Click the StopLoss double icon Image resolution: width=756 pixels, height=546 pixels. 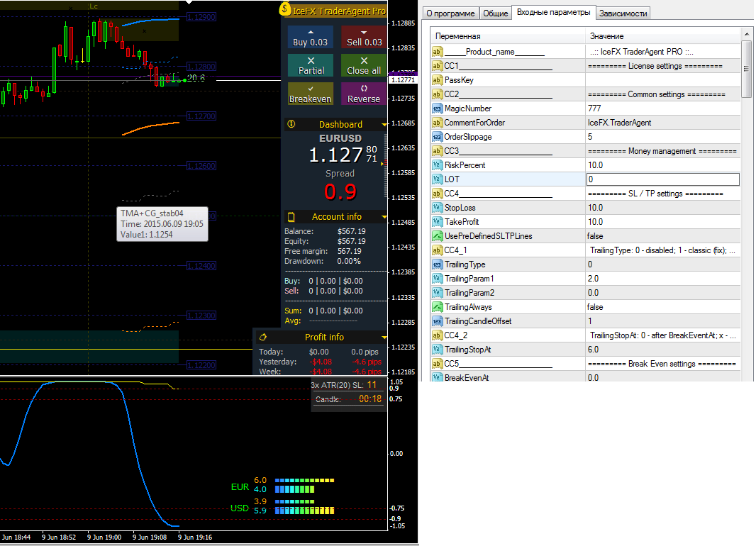[x=437, y=208]
